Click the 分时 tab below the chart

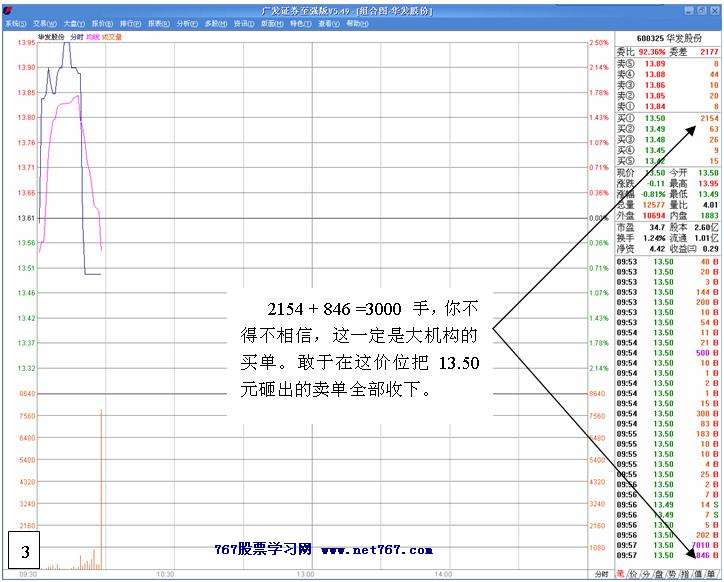[x=601, y=575]
